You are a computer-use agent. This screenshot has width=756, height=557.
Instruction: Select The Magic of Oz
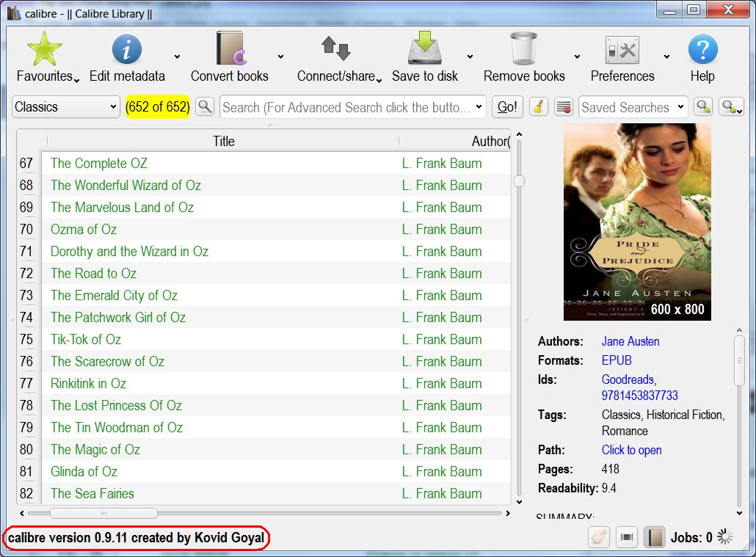point(276,449)
